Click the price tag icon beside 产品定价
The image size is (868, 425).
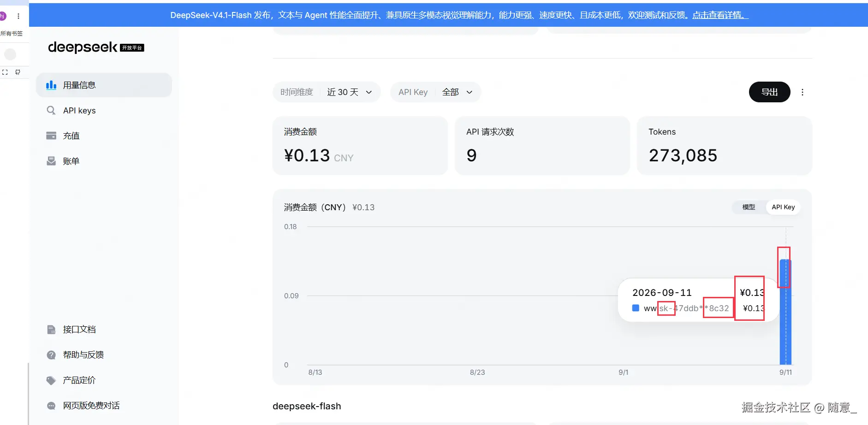click(51, 380)
